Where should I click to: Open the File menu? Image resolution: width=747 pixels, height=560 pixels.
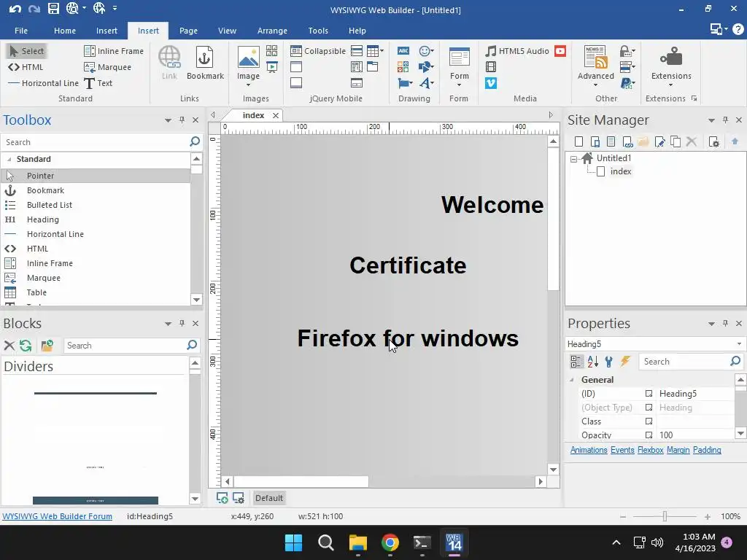click(x=21, y=31)
